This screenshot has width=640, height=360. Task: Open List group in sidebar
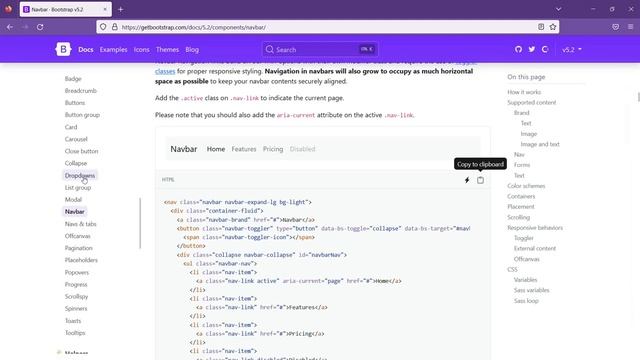[78, 187]
